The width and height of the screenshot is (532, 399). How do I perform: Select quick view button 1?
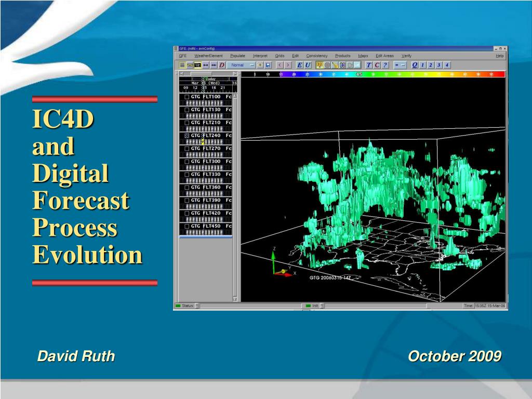pyautogui.click(x=422, y=65)
